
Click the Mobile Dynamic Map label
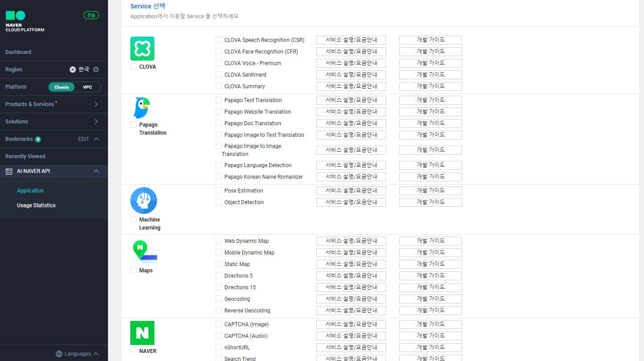coord(249,253)
